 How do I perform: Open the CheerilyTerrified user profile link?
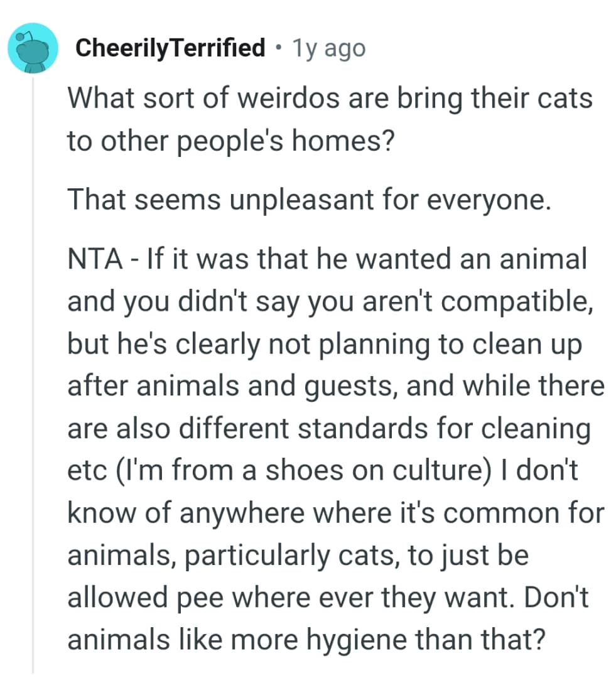[170, 48]
